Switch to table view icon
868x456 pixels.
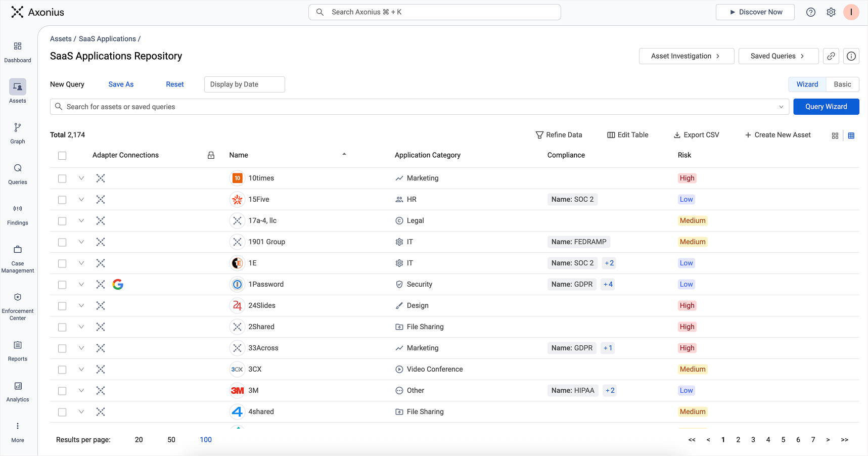(x=851, y=135)
